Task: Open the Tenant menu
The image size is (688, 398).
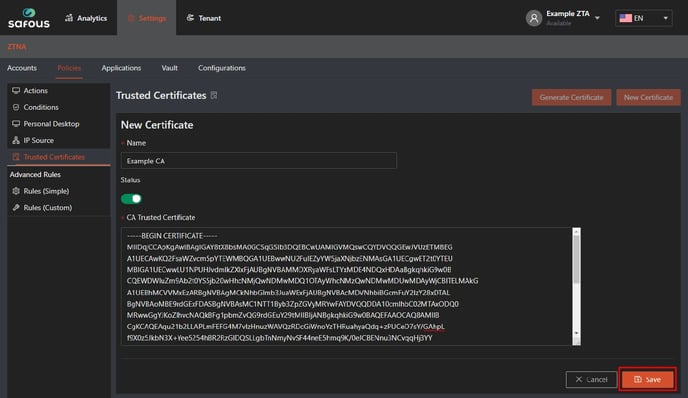Action: 204,18
